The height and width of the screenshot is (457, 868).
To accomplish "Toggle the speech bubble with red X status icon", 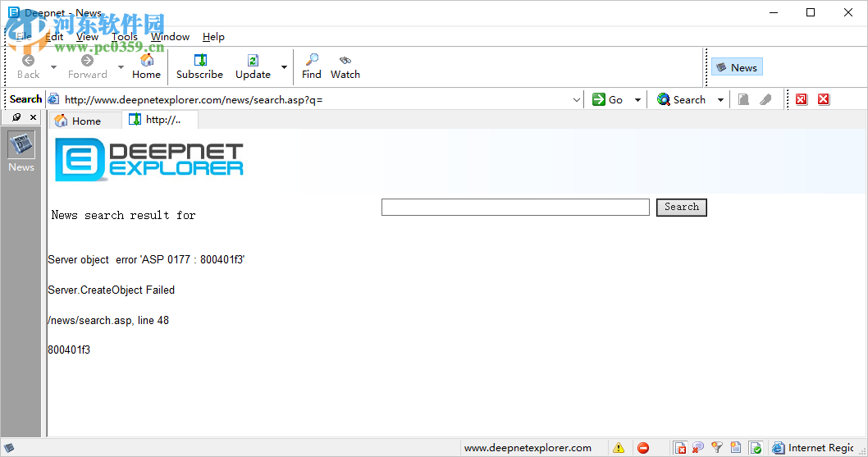I will (698, 448).
